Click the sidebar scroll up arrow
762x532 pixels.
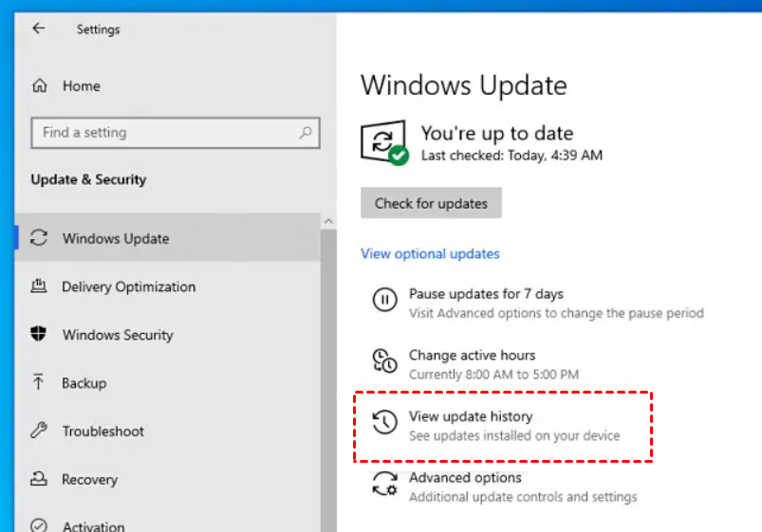click(x=328, y=222)
